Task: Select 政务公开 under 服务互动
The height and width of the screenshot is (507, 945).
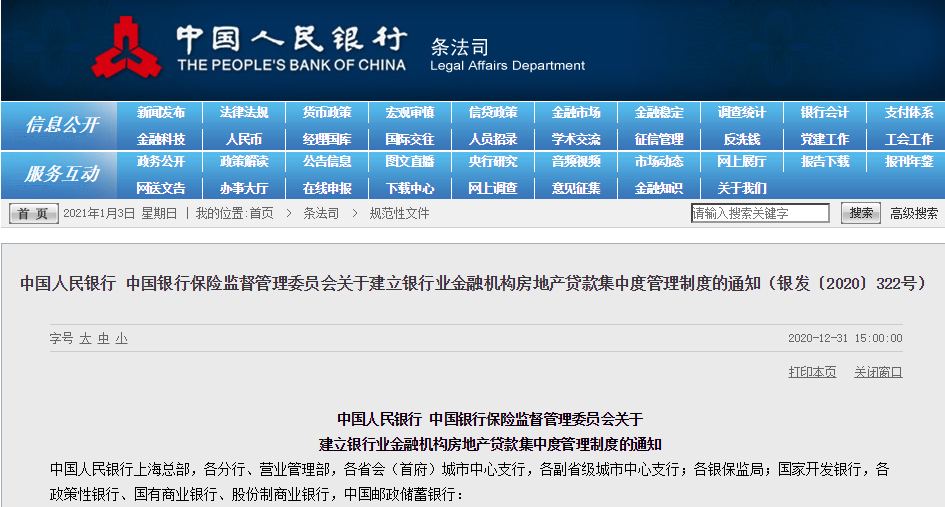Action: click(161, 162)
